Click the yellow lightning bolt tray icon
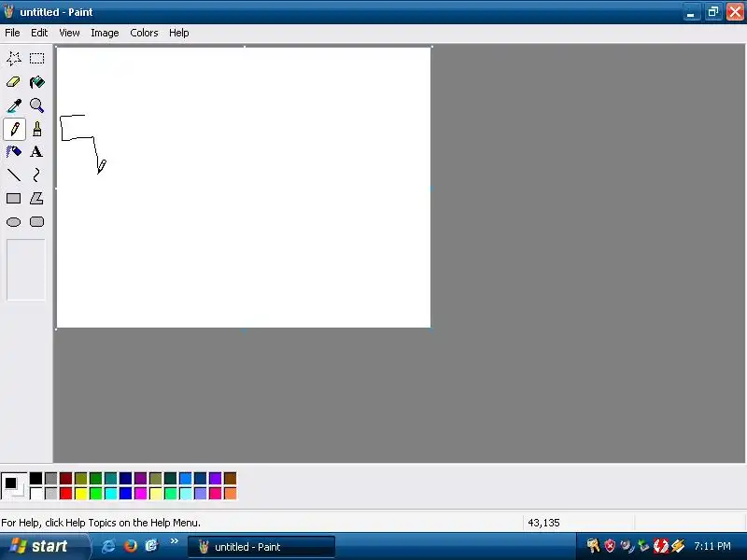The height and width of the screenshot is (560, 747). coord(678,546)
